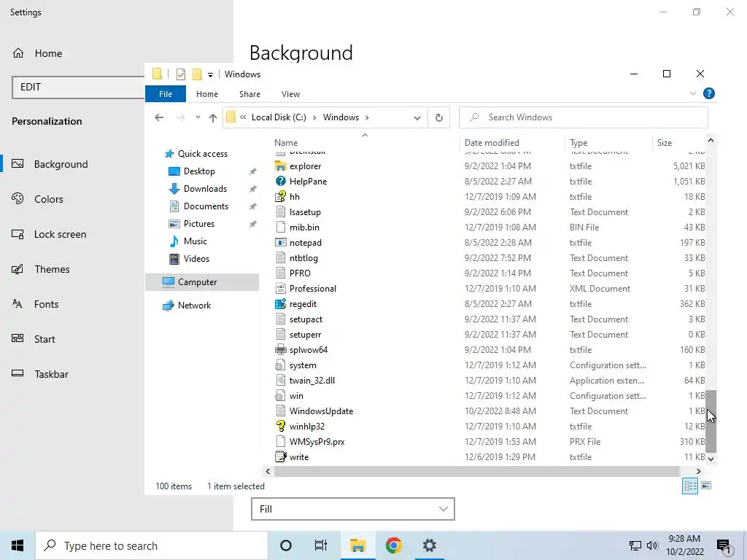Open Settings gear on the taskbar
This screenshot has height=560, width=747.
pos(429,545)
